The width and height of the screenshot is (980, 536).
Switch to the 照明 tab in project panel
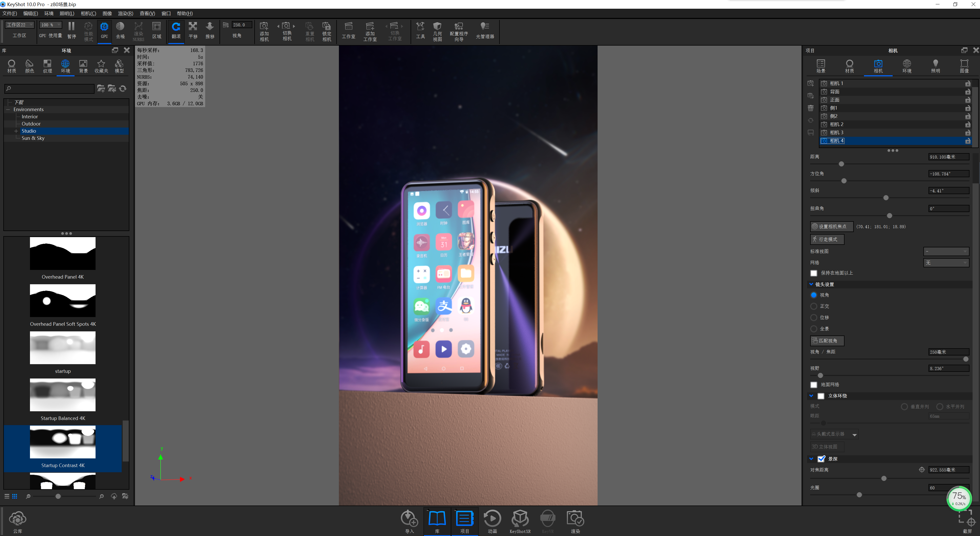click(x=936, y=65)
